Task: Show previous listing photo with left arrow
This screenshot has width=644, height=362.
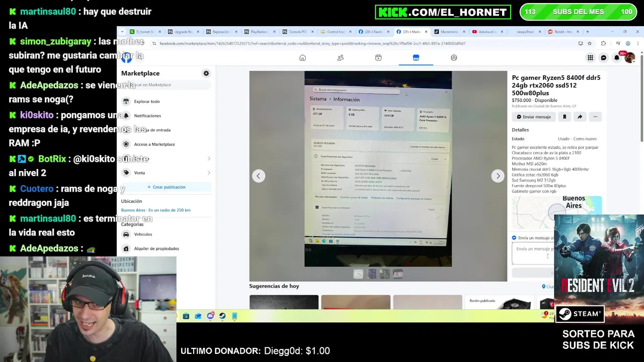Action: pos(259,176)
